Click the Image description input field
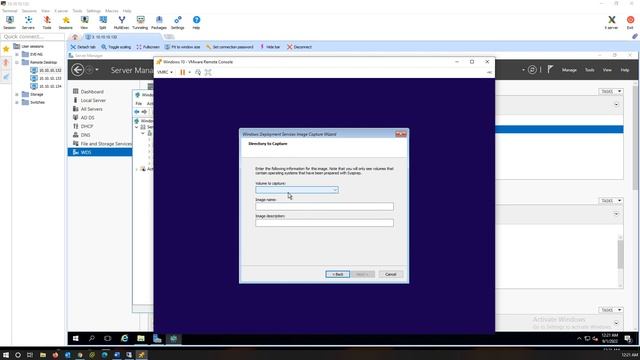The width and height of the screenshot is (640, 360). click(324, 223)
